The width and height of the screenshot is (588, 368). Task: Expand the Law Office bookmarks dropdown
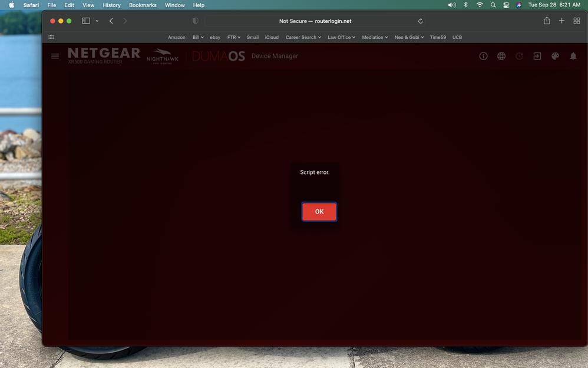tap(341, 37)
